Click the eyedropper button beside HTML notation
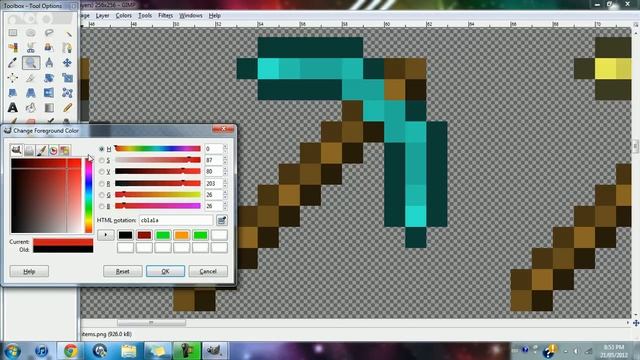The width and height of the screenshot is (640, 360). pyautogui.click(x=222, y=220)
